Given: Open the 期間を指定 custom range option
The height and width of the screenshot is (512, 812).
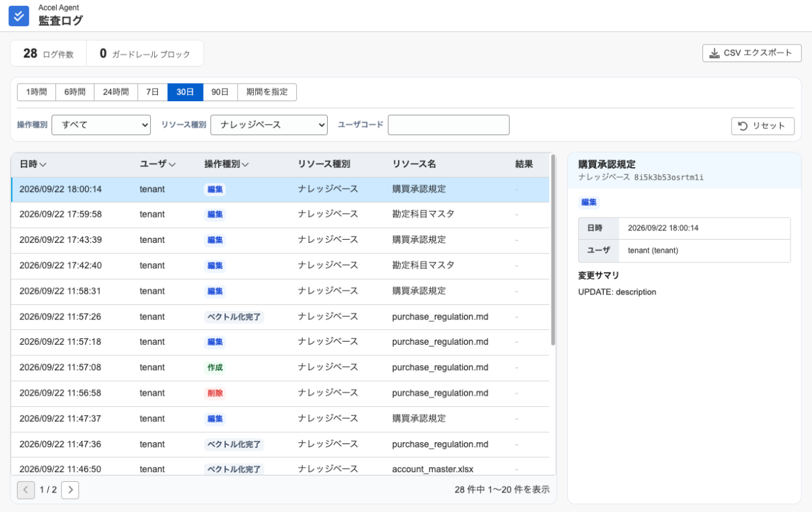Looking at the screenshot, I should tap(267, 92).
